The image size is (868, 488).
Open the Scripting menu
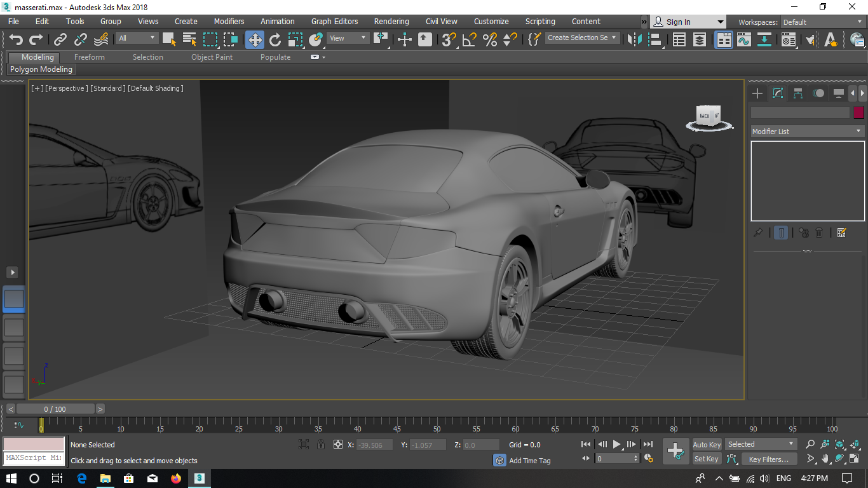[x=540, y=22]
